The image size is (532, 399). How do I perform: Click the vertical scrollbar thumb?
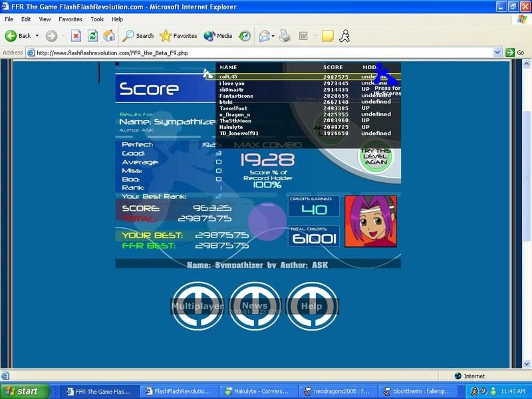coord(526,175)
